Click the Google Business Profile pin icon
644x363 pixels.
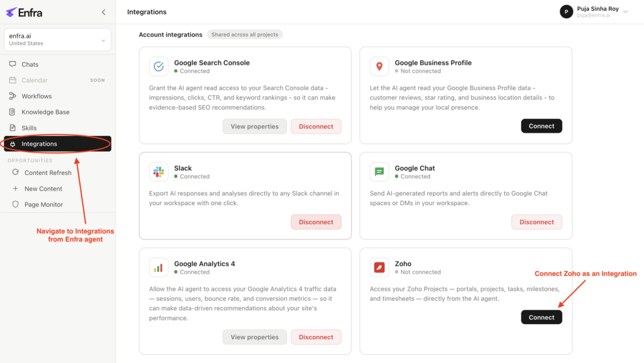click(379, 66)
